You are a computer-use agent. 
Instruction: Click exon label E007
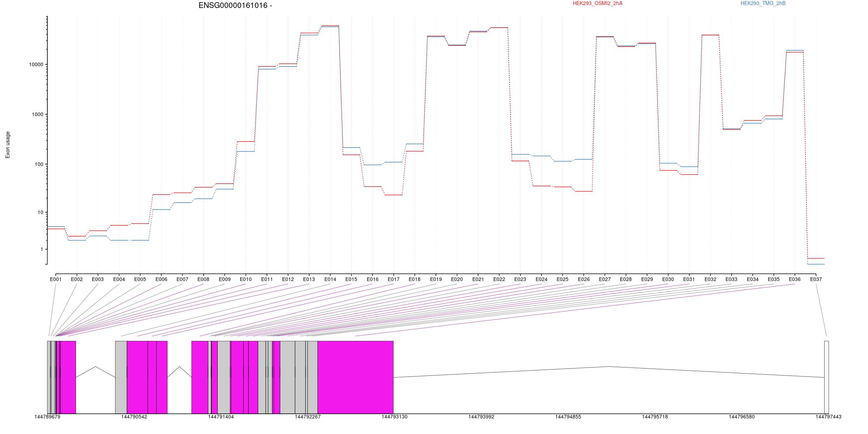point(182,279)
